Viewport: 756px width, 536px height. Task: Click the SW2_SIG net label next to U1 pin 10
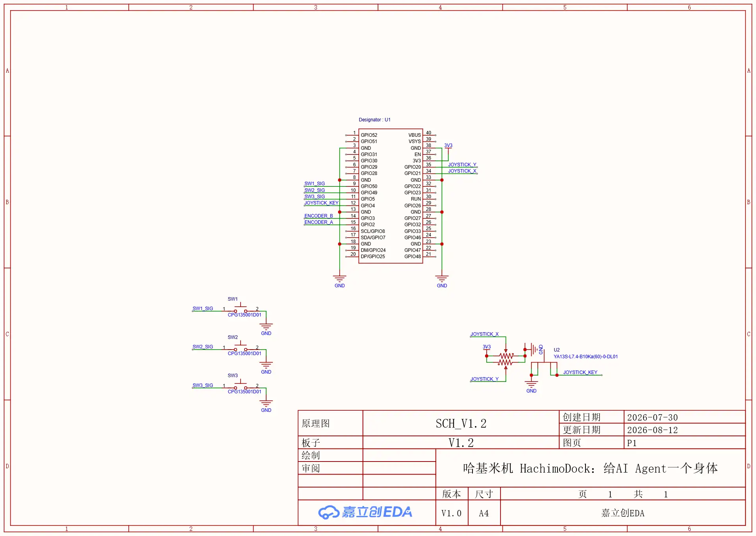(315, 190)
